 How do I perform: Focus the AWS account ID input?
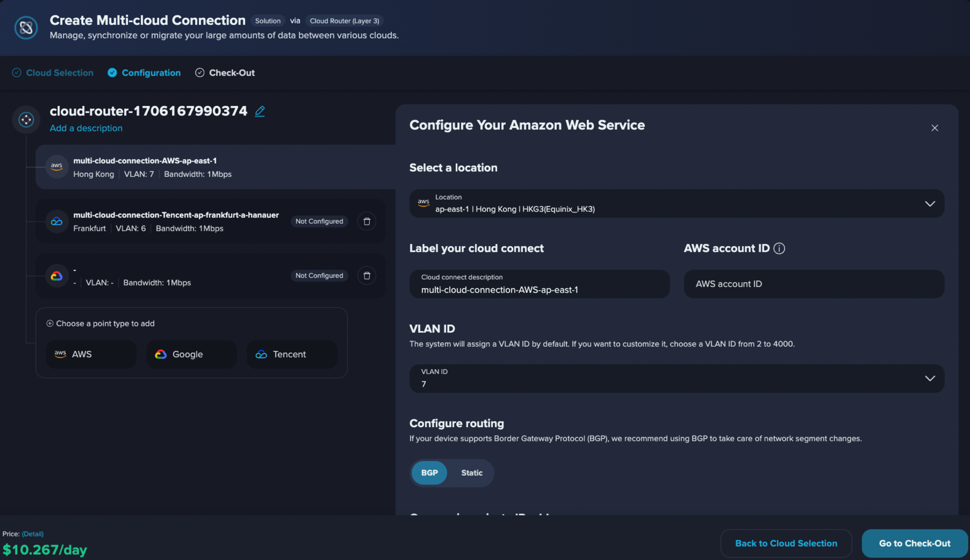coord(814,284)
